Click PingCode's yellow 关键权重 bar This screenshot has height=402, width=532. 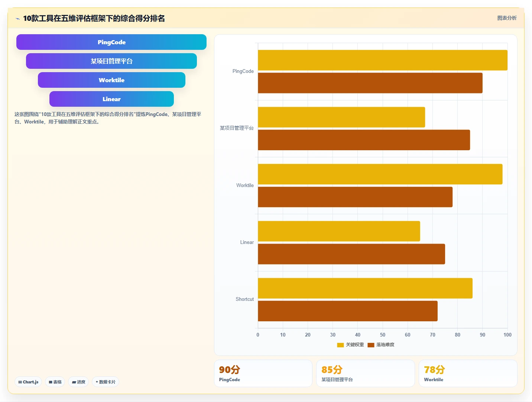point(383,60)
